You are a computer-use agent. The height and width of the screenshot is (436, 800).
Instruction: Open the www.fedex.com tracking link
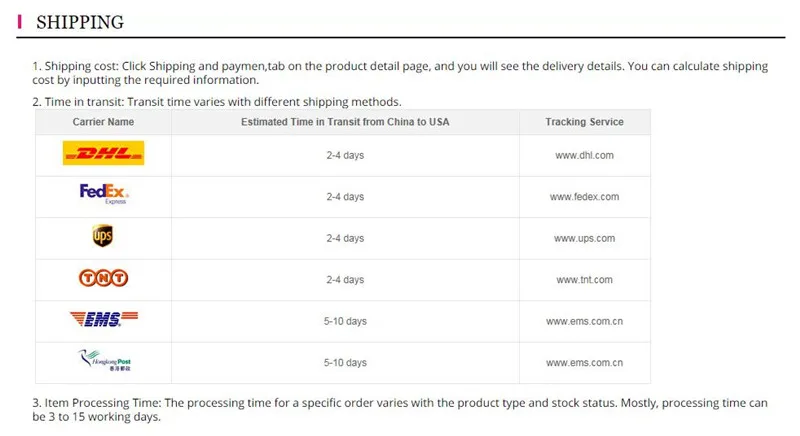584,197
